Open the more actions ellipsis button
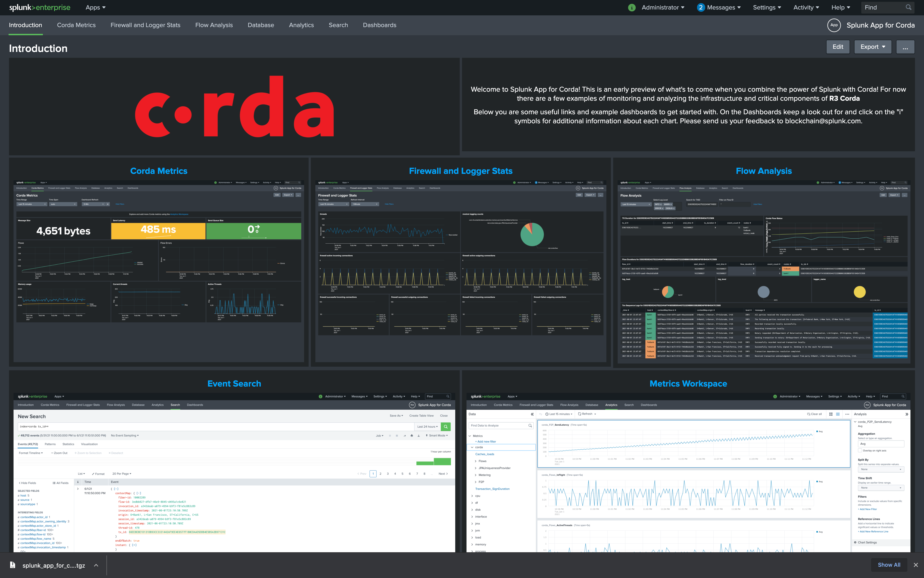The width and height of the screenshot is (924, 578). click(x=905, y=47)
